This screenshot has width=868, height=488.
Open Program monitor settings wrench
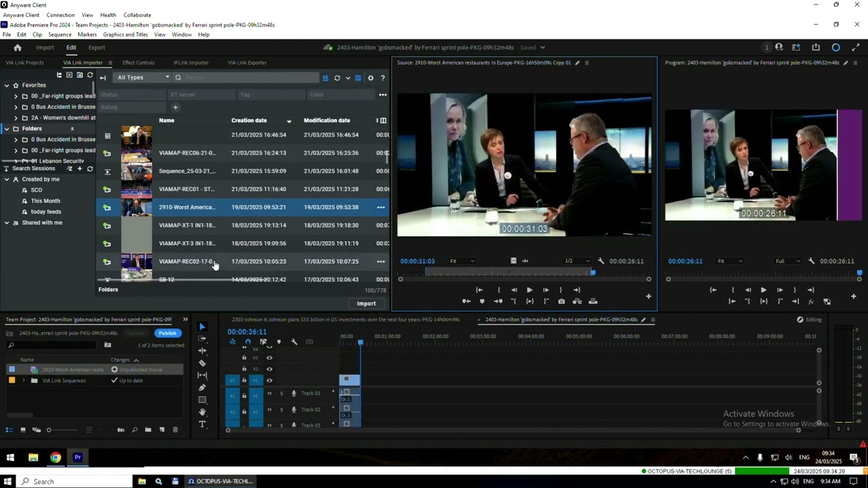coord(811,261)
